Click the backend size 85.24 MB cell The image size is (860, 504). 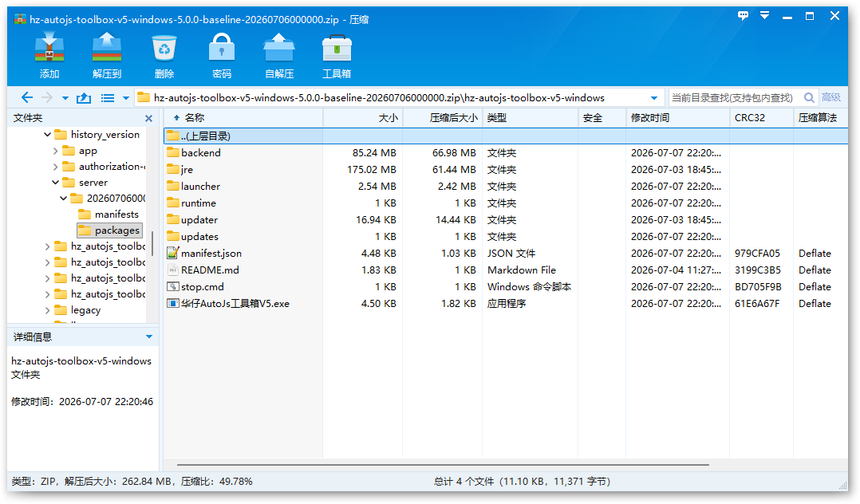(x=374, y=153)
